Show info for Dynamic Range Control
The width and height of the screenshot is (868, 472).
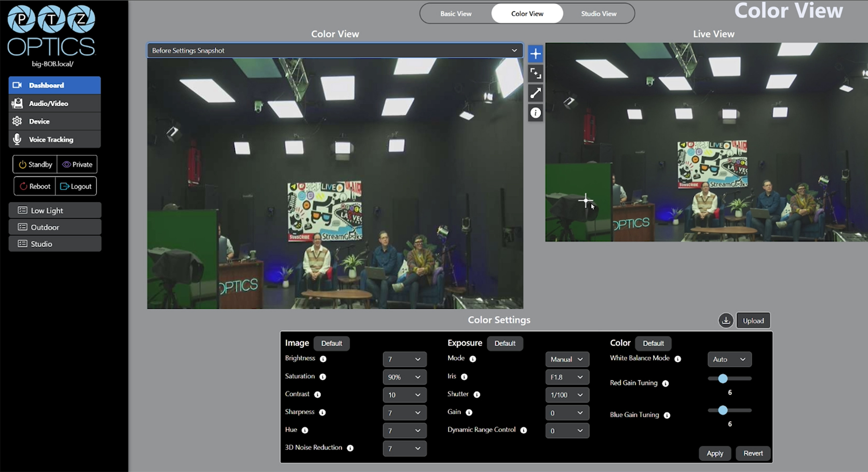coord(523,430)
